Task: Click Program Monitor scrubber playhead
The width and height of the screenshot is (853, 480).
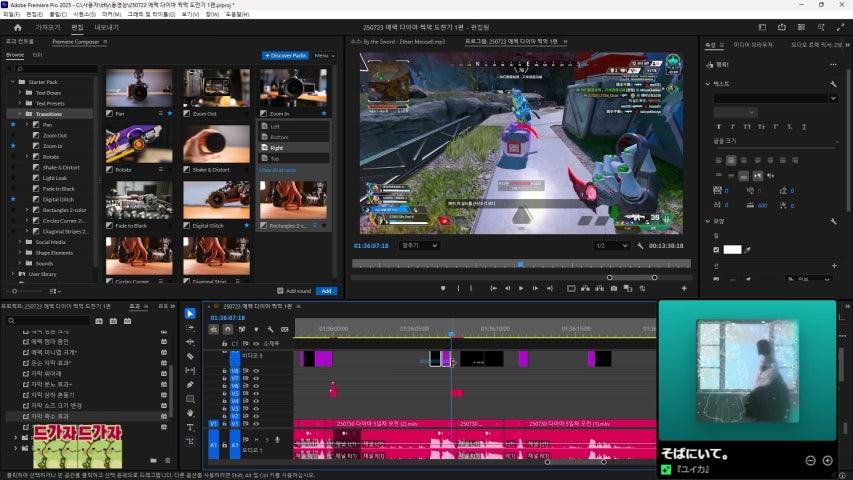Action: 521,264
